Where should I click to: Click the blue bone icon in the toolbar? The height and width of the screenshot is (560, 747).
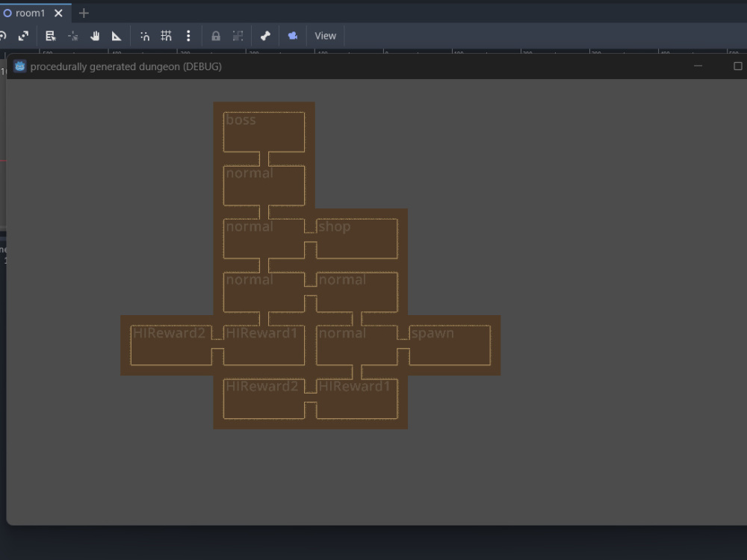[x=292, y=35]
